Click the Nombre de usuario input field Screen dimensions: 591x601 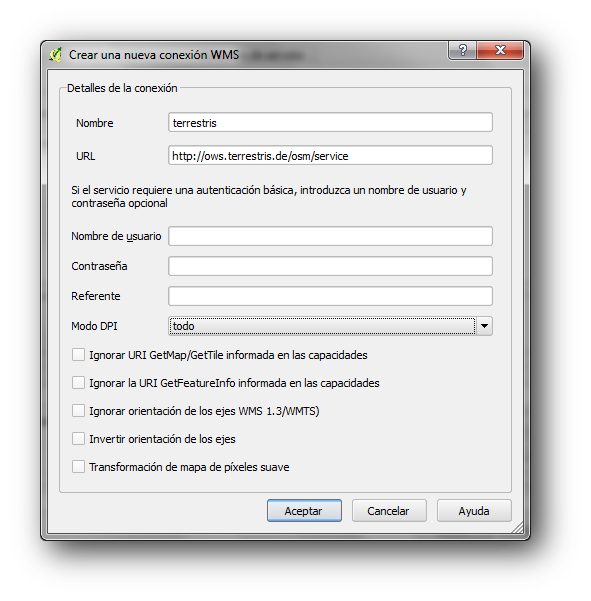click(330, 236)
